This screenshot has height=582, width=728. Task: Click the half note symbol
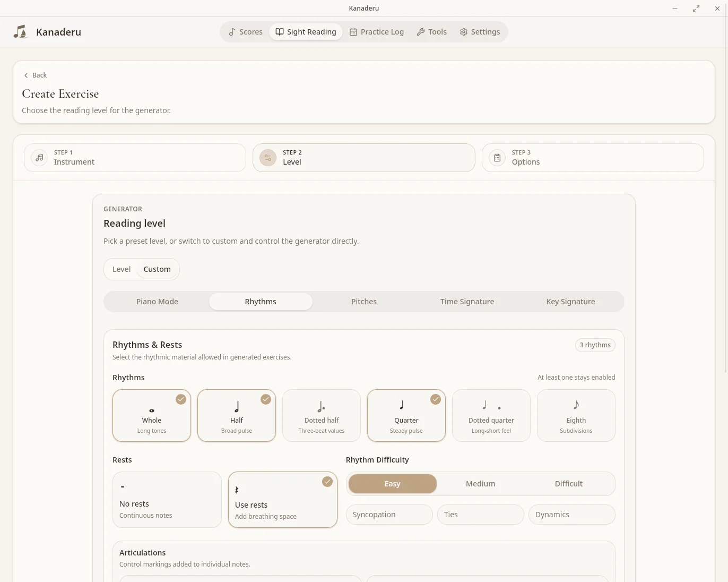coord(237,407)
